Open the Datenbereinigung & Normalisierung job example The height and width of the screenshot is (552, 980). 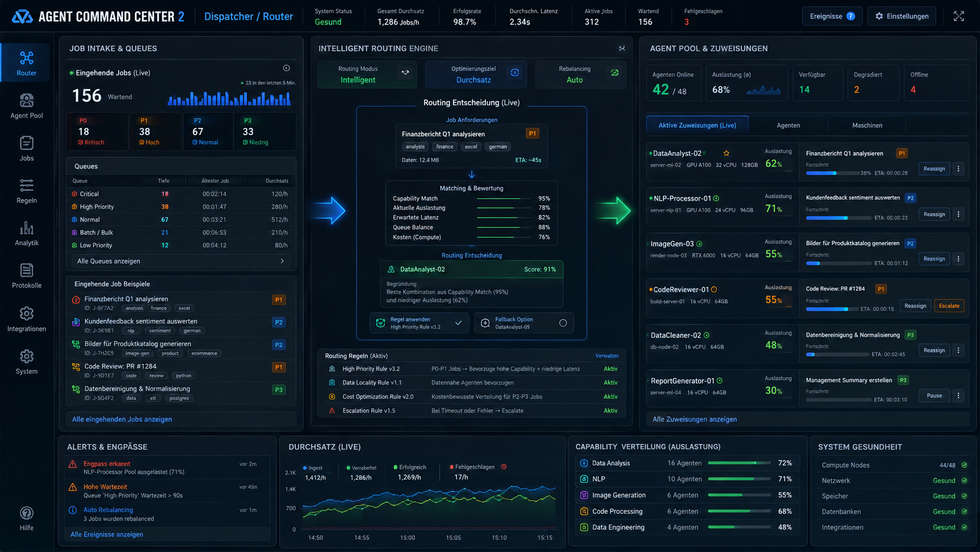tap(181, 393)
